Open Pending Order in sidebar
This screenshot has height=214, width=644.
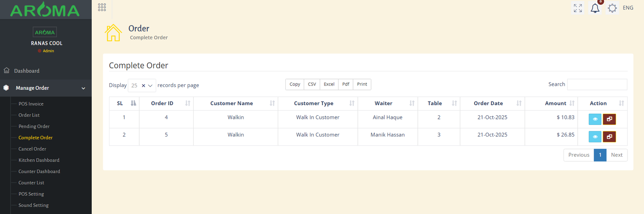click(x=34, y=126)
